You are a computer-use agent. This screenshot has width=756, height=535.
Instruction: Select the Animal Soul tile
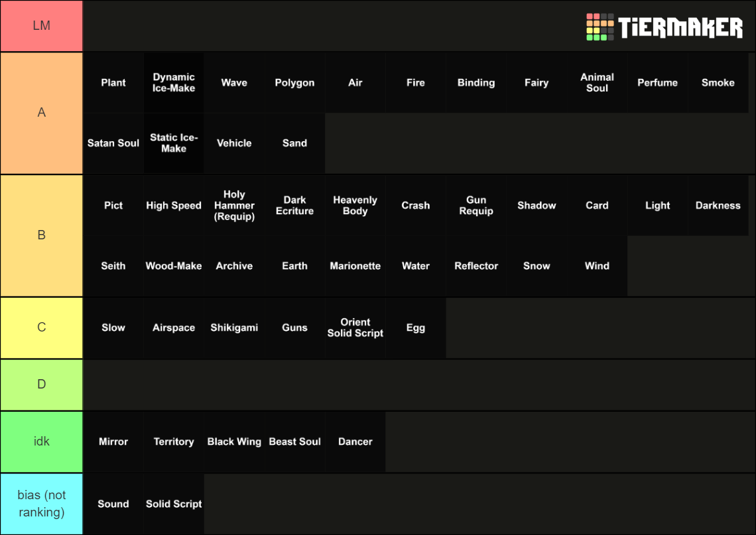click(597, 82)
